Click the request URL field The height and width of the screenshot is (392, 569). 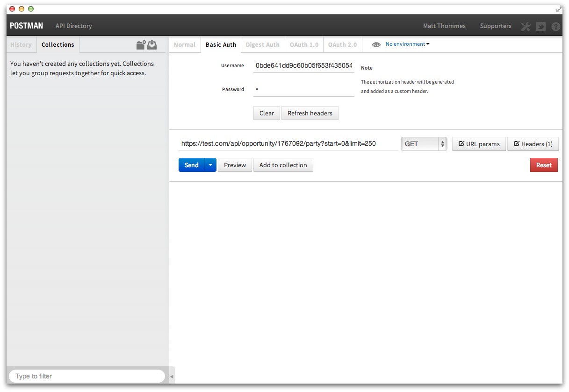288,143
